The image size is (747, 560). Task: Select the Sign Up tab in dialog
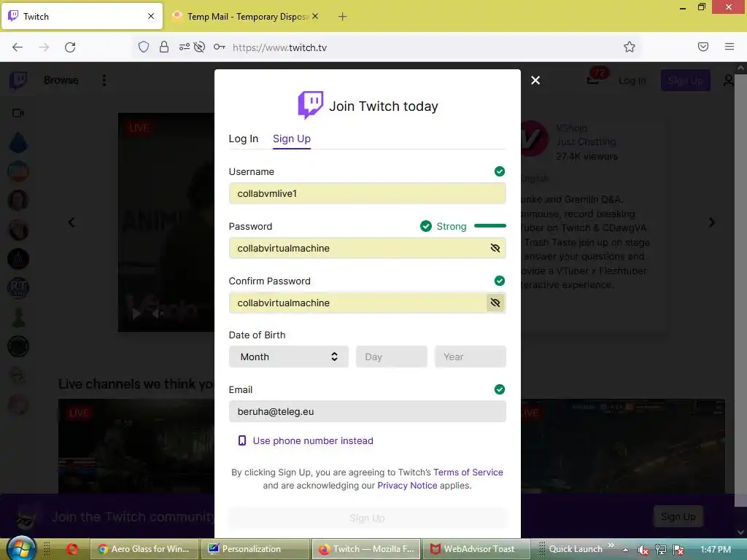pos(292,139)
